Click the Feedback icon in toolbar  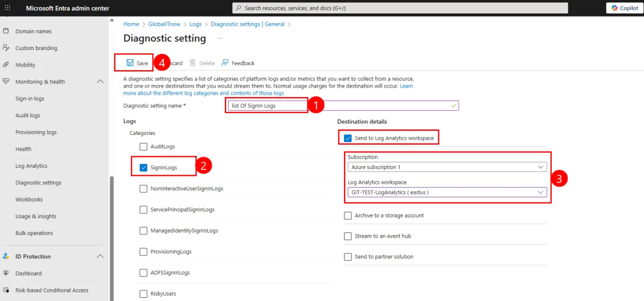point(225,63)
